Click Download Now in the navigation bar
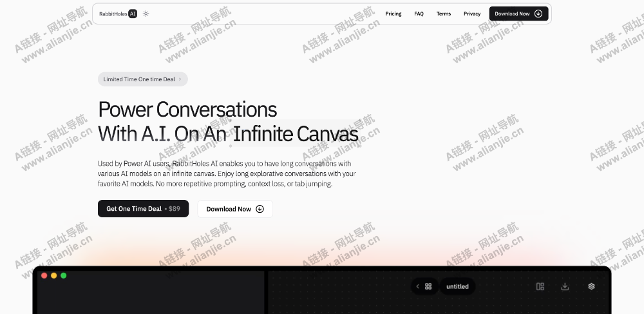The width and height of the screenshot is (644, 314). 518,14
